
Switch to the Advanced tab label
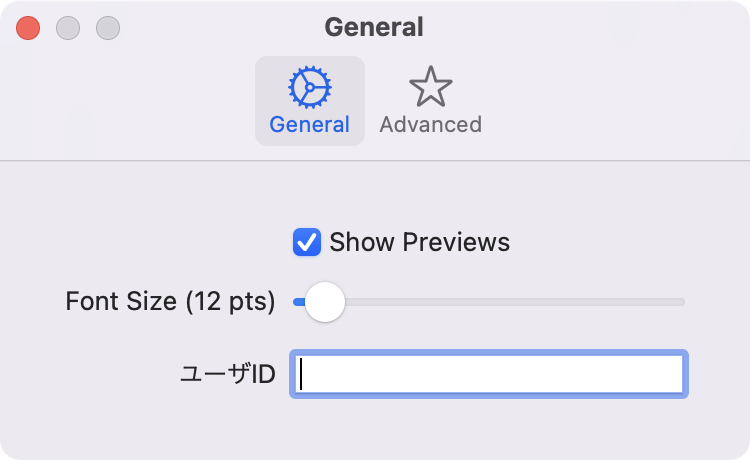pyautogui.click(x=430, y=124)
